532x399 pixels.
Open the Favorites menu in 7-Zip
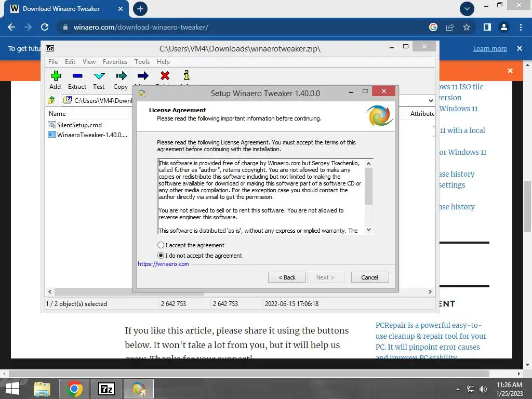click(115, 62)
